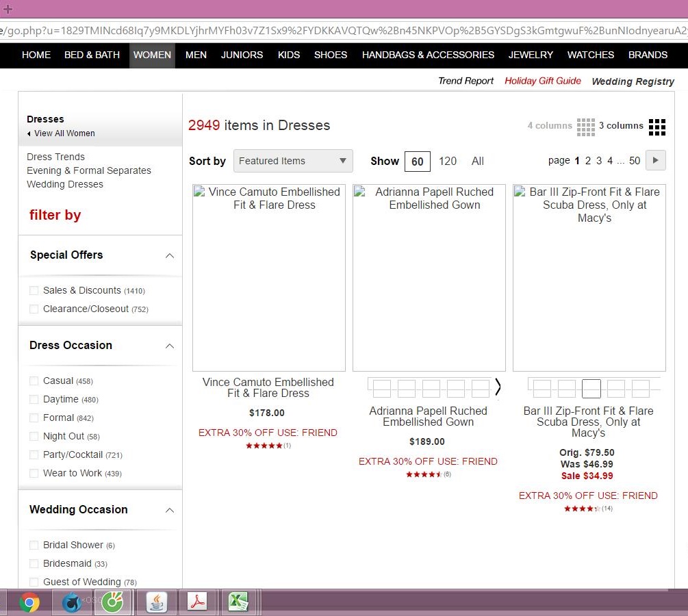
Task: Switch to 3 columns grid view
Action: pyautogui.click(x=657, y=127)
